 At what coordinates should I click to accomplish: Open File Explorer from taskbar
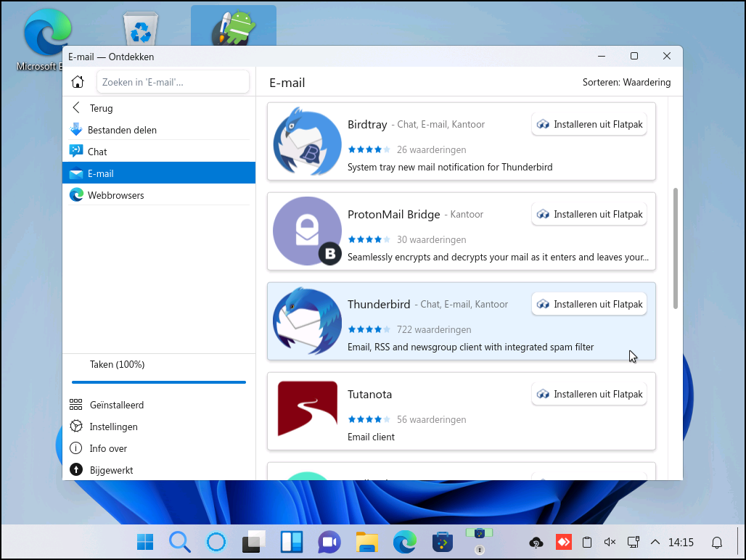click(x=366, y=542)
